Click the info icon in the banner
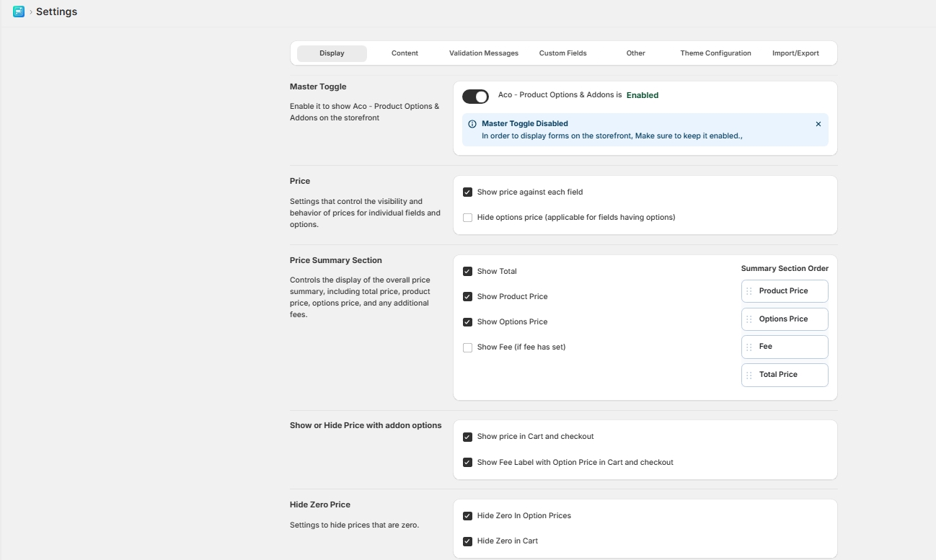The image size is (936, 560). [472, 124]
